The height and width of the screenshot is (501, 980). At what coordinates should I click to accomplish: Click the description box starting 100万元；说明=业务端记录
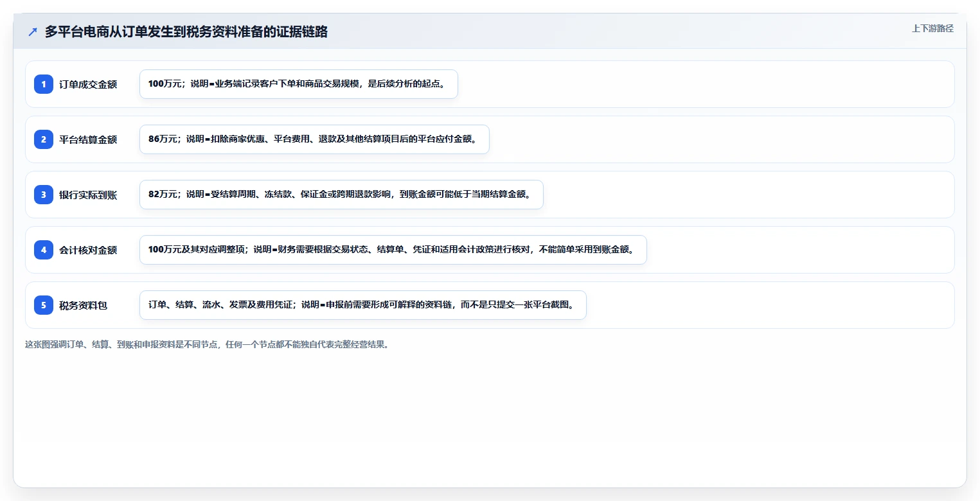[299, 84]
